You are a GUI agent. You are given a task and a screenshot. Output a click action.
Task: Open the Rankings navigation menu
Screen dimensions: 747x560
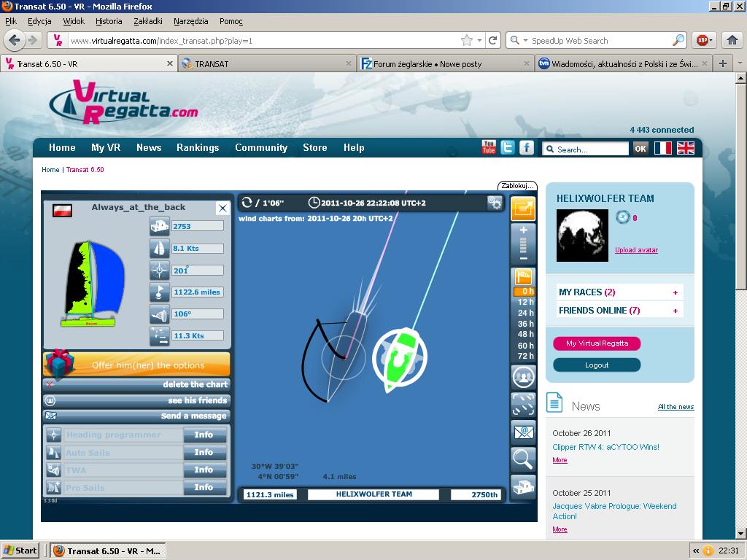[x=198, y=147]
